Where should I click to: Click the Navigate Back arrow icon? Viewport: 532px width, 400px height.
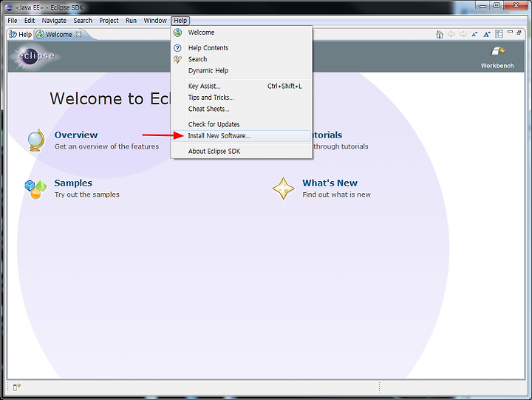451,34
